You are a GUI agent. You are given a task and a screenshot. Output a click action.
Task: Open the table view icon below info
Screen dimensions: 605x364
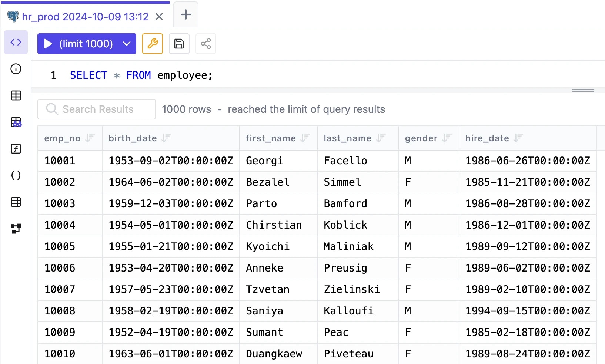16,95
